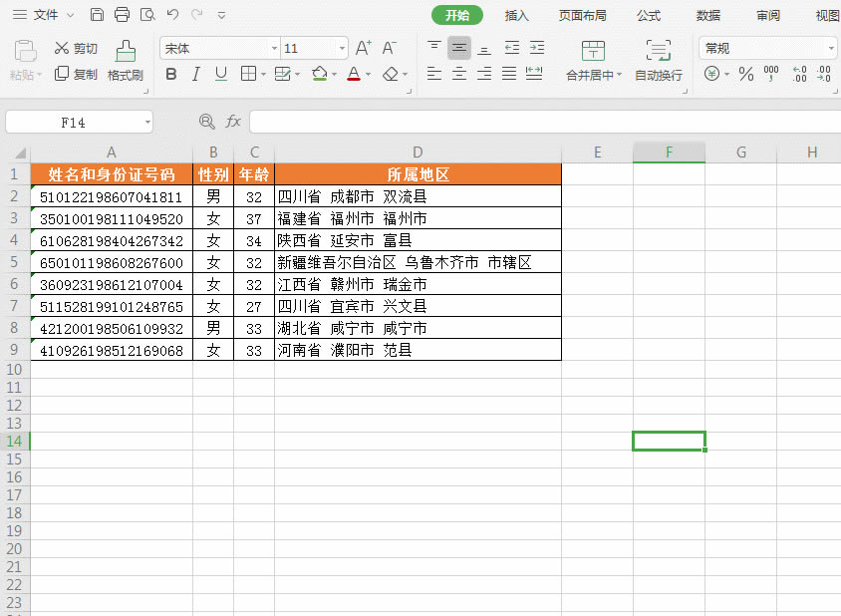Click Wrap Text (自动换行) button
Image resolution: width=841 pixels, height=616 pixels.
coord(659,61)
